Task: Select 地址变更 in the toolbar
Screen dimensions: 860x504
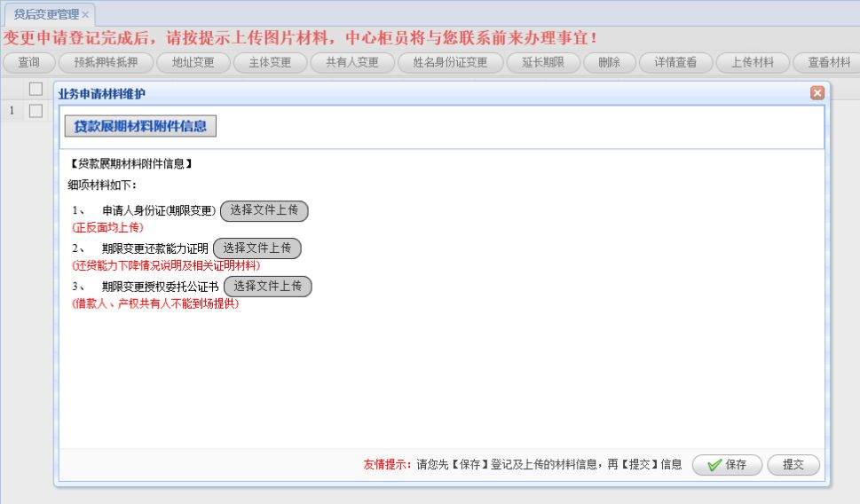Action: coord(193,62)
